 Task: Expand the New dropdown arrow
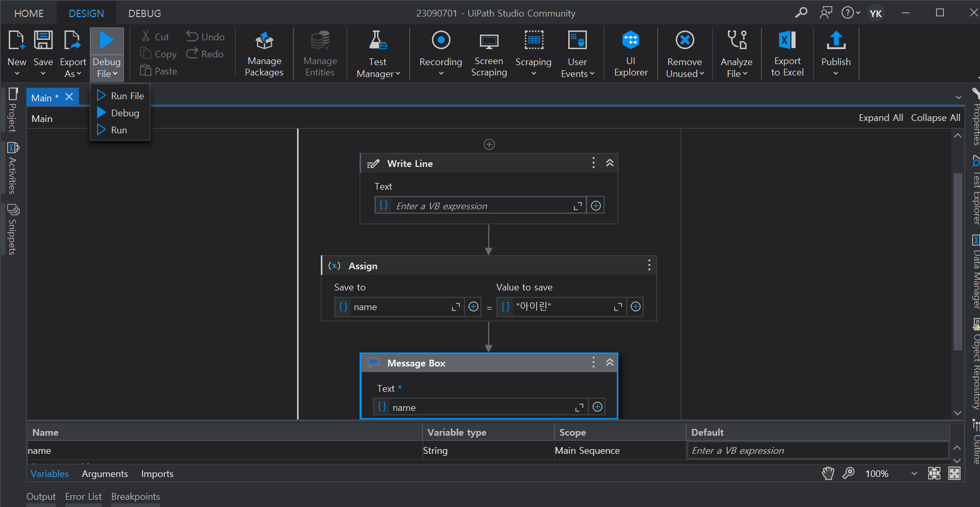click(x=17, y=74)
